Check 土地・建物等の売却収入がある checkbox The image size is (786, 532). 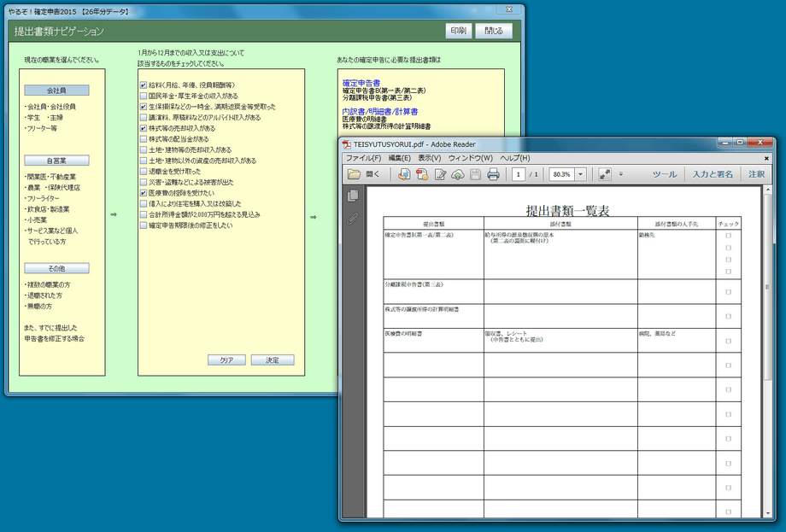click(x=144, y=149)
